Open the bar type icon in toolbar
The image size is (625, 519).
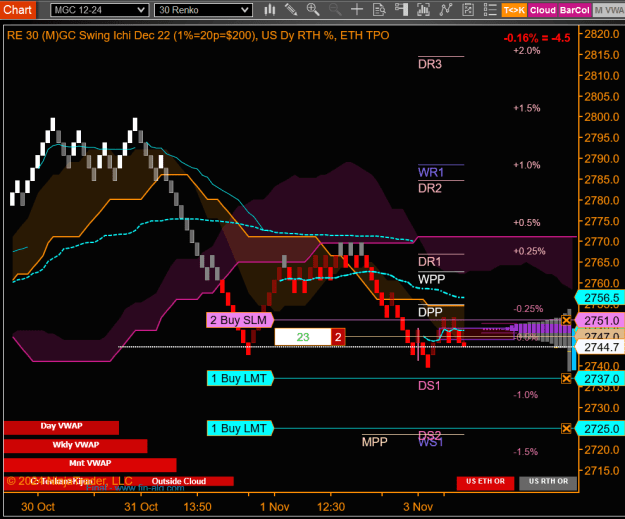pos(270,10)
